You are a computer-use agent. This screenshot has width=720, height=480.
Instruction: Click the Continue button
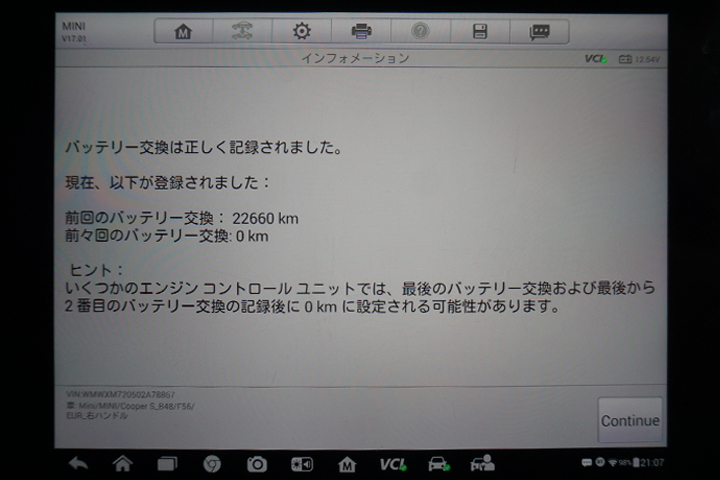point(630,420)
